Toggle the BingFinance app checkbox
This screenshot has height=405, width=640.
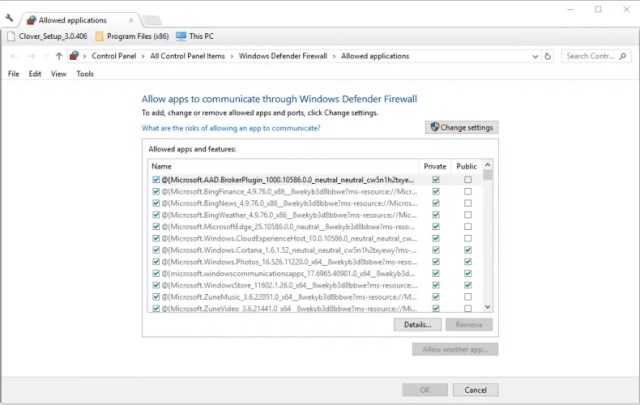[x=156, y=191]
